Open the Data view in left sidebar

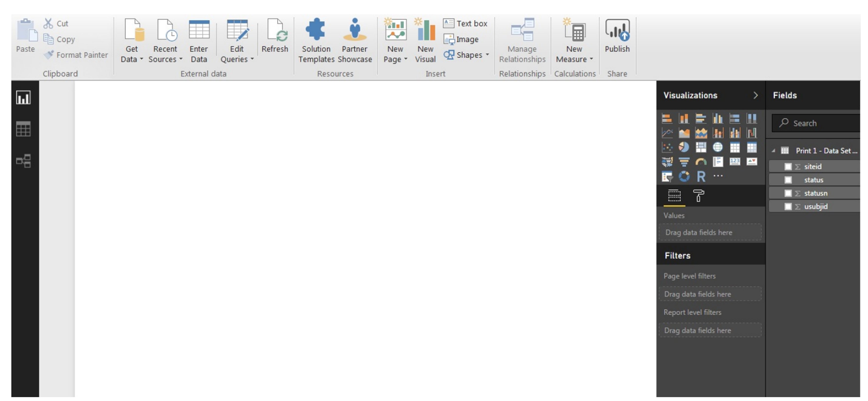[x=23, y=129]
